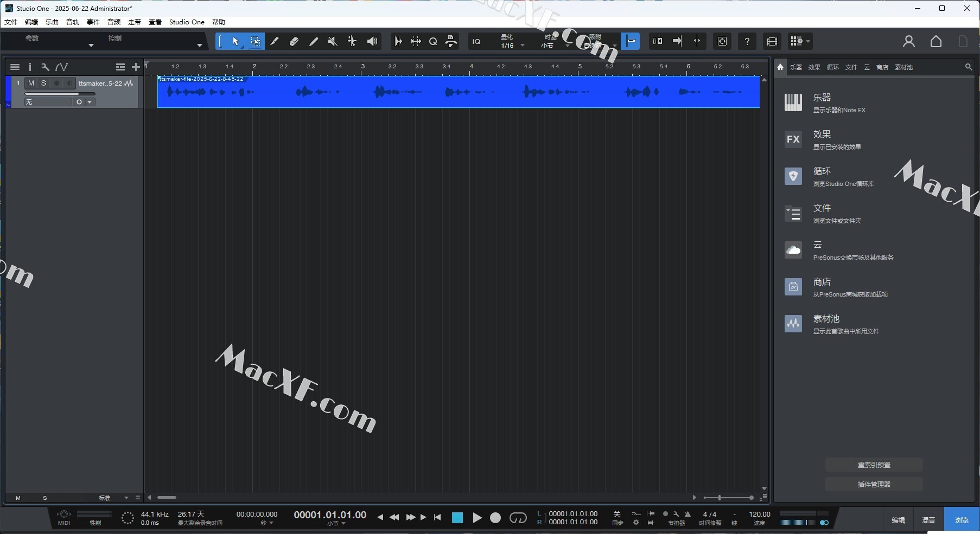Open the 编辑 menu
This screenshot has width=980, height=534.
[31, 22]
